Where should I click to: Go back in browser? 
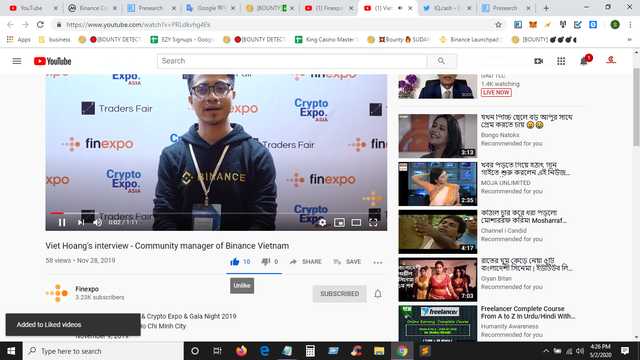11,24
